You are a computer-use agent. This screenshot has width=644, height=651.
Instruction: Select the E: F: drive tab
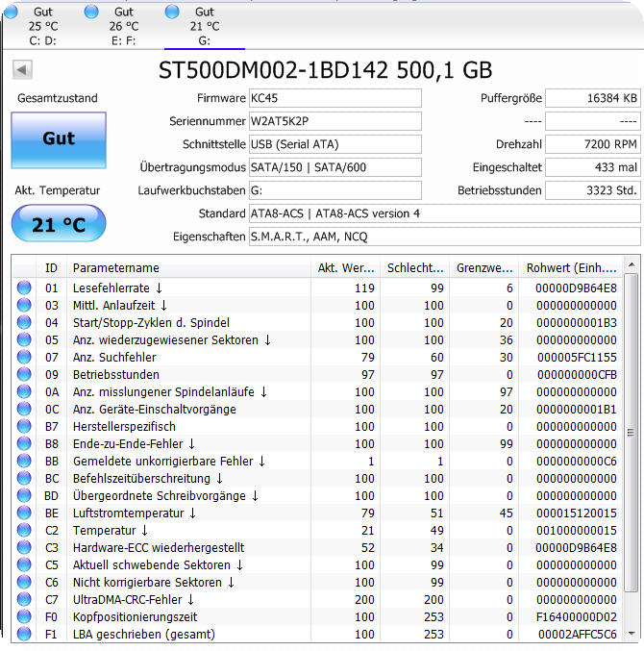tap(123, 26)
